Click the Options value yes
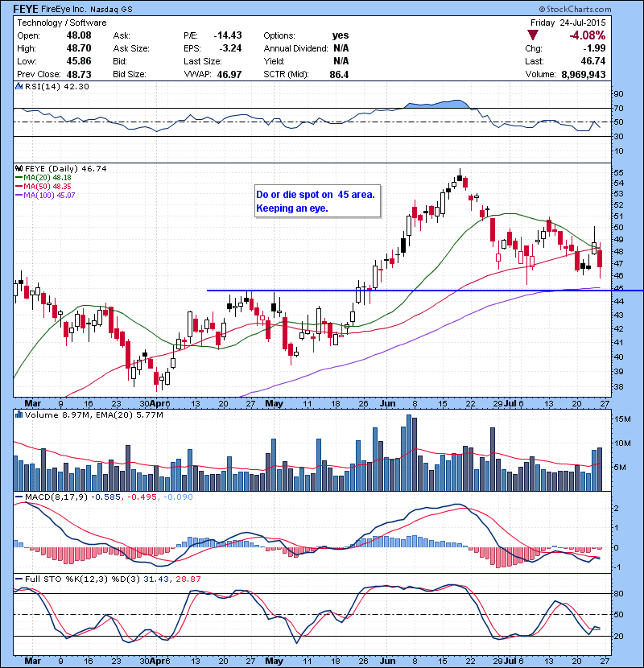 [x=341, y=35]
